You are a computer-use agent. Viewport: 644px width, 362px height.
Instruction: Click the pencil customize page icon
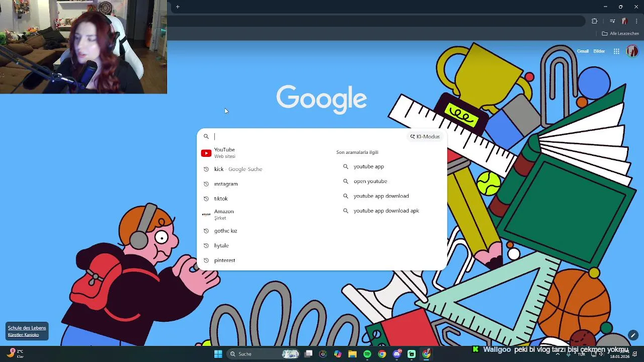[x=633, y=335]
